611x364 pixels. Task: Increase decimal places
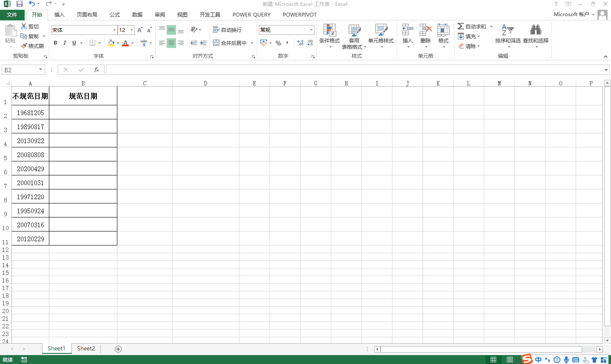tap(300, 43)
